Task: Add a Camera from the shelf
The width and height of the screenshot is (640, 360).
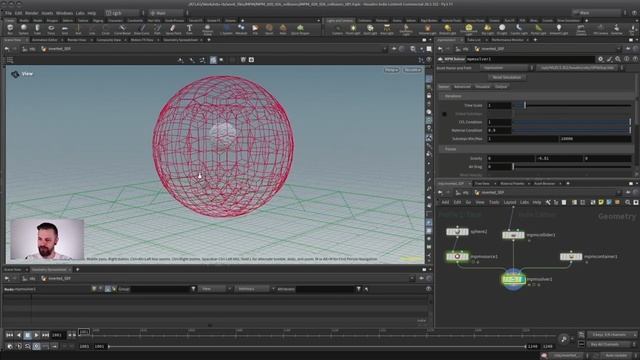Action: pyautogui.click(x=338, y=29)
